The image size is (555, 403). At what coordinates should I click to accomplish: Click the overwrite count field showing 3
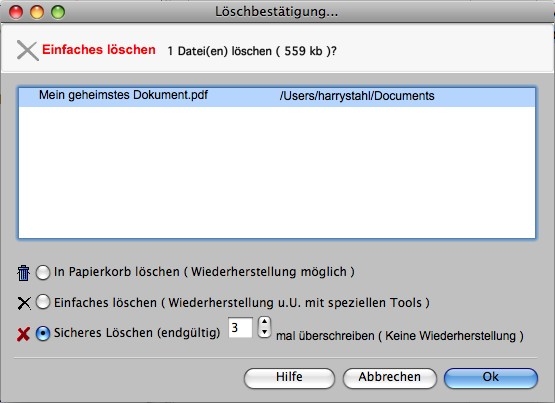(240, 328)
